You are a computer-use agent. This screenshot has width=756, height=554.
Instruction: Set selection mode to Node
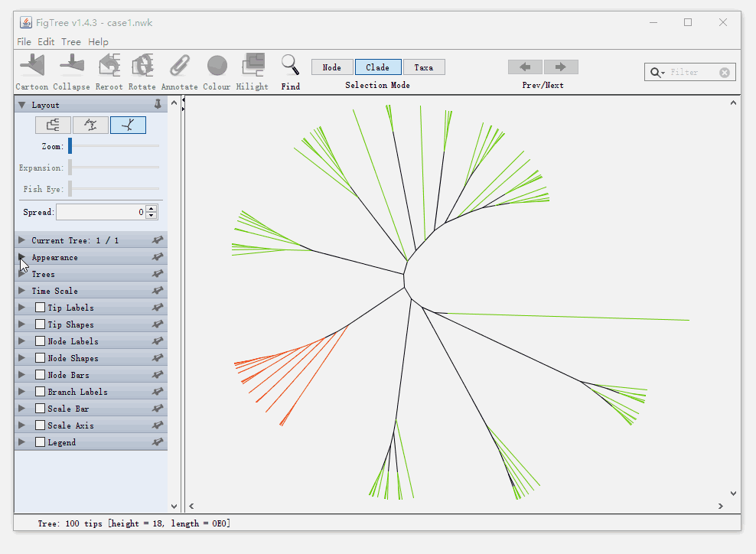pos(332,67)
